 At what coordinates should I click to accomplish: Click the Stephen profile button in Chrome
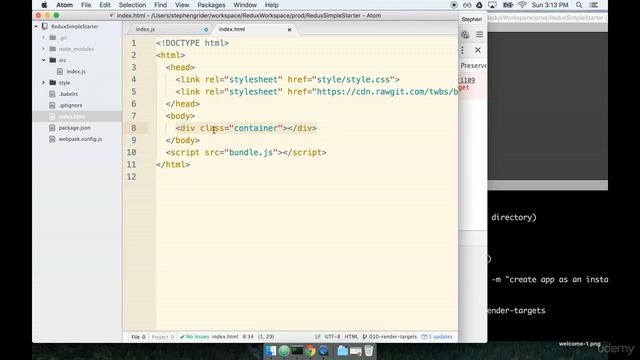[471, 19]
